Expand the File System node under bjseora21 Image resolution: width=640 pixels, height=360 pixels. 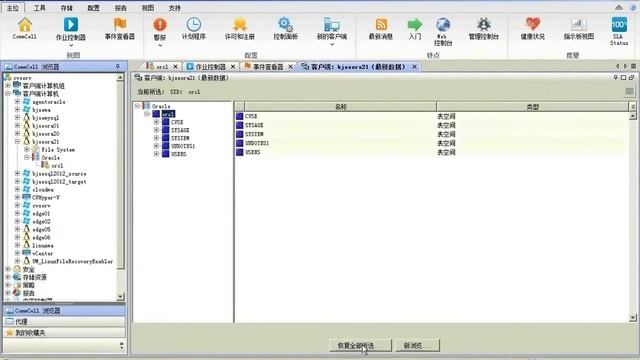[x=27, y=149]
